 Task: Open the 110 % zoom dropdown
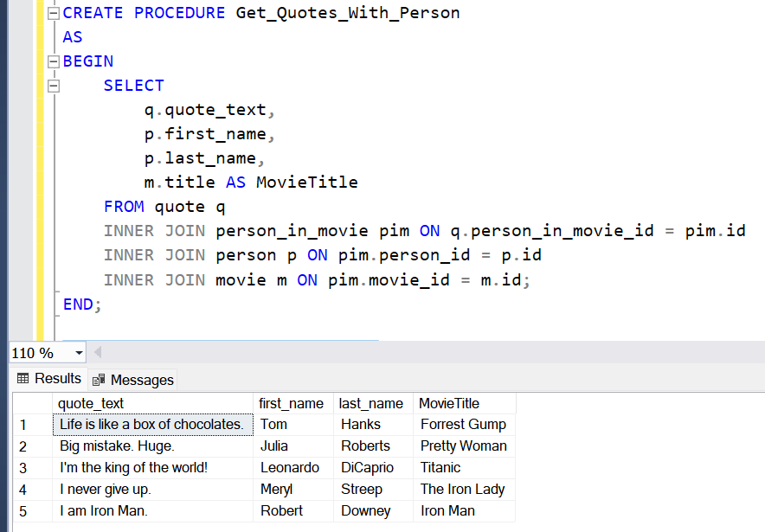pyautogui.click(x=79, y=353)
